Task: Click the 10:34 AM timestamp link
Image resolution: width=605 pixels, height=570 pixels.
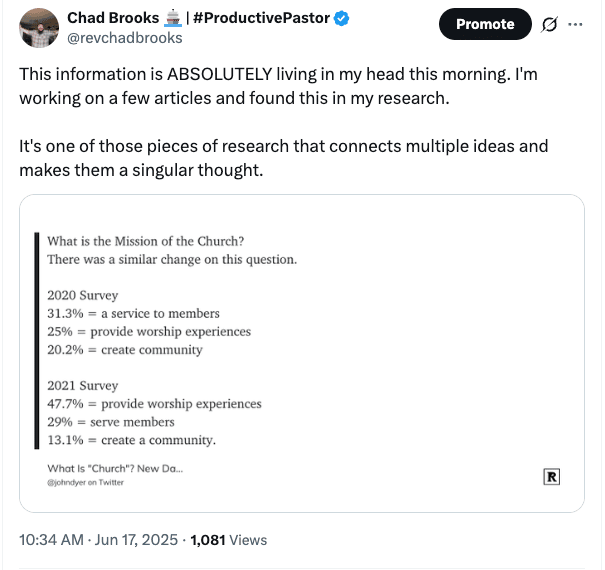Action: 51,540
